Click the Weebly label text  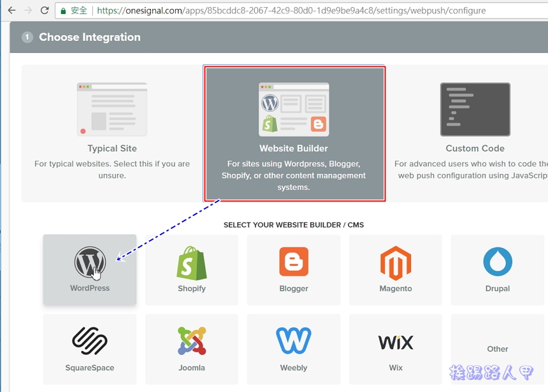click(294, 368)
